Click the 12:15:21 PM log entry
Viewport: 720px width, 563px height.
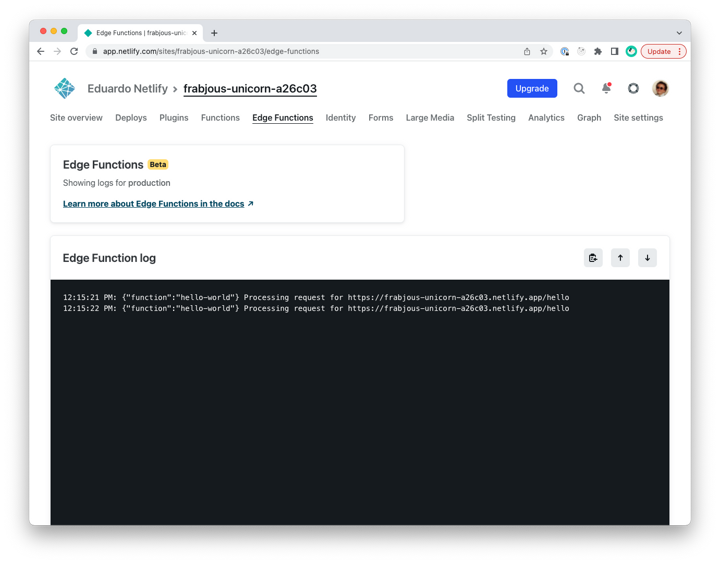[x=316, y=297]
